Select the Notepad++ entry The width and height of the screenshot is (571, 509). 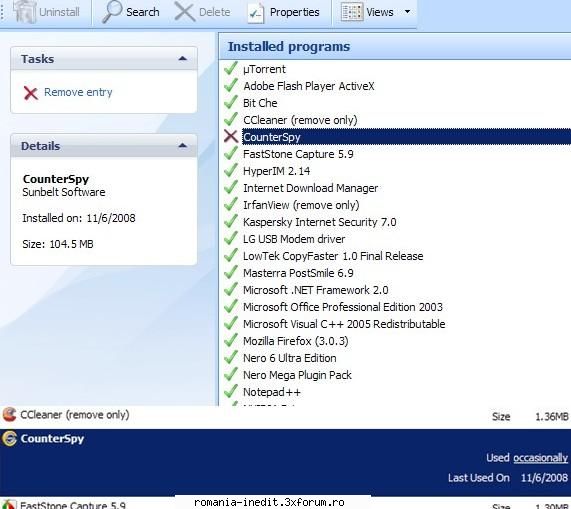click(x=272, y=392)
